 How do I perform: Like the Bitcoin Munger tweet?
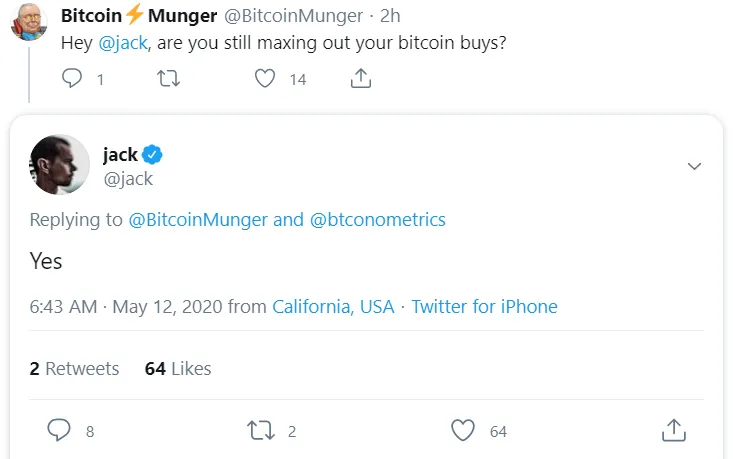pos(265,78)
